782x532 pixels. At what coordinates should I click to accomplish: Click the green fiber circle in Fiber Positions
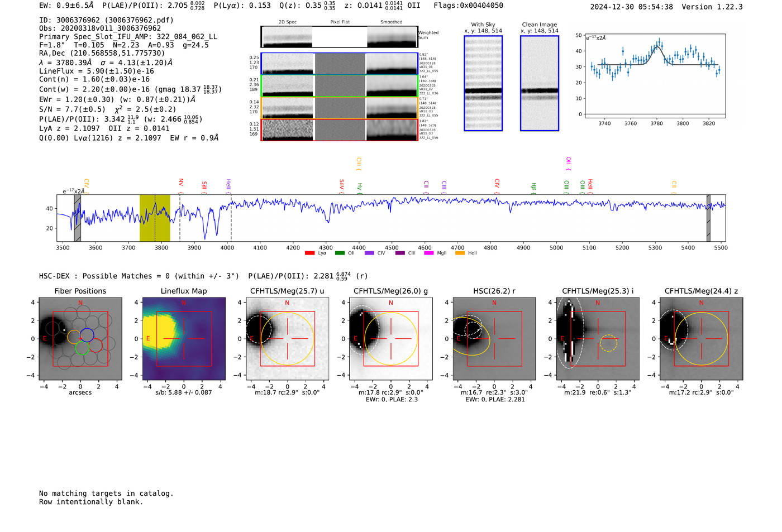pyautogui.click(x=82, y=348)
